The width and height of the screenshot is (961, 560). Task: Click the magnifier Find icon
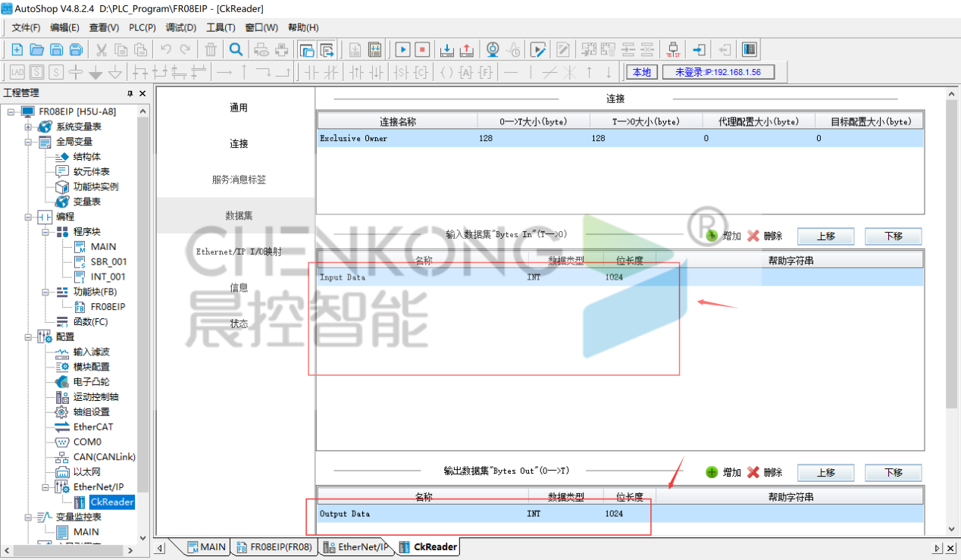[236, 50]
